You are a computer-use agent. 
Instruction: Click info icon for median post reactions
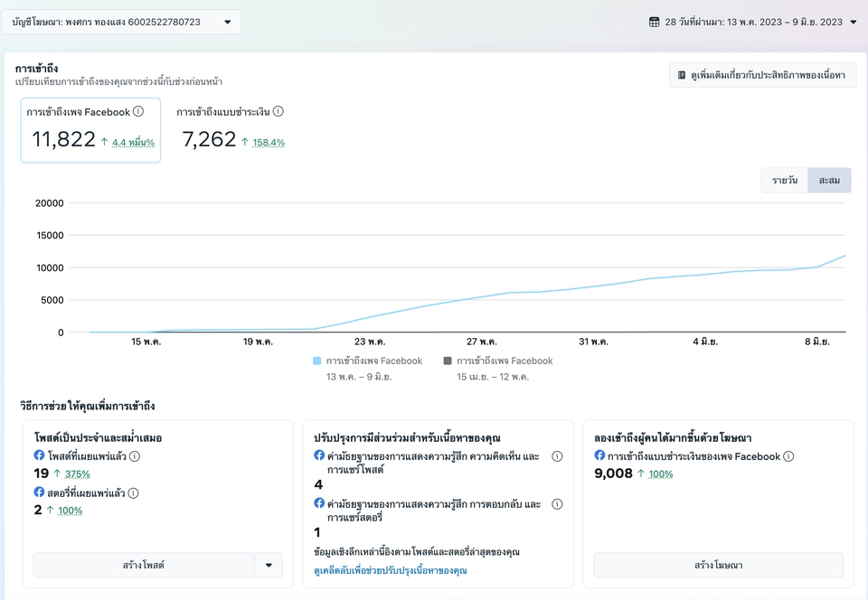[x=558, y=456]
